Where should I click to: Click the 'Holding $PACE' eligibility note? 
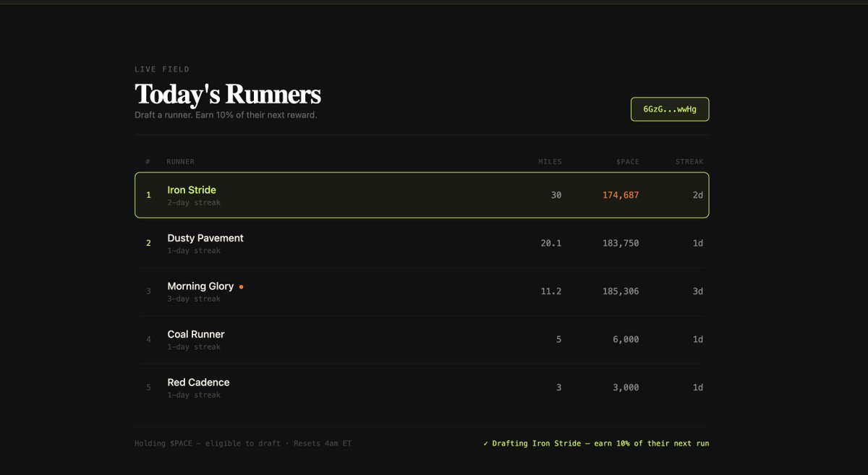tap(243, 443)
